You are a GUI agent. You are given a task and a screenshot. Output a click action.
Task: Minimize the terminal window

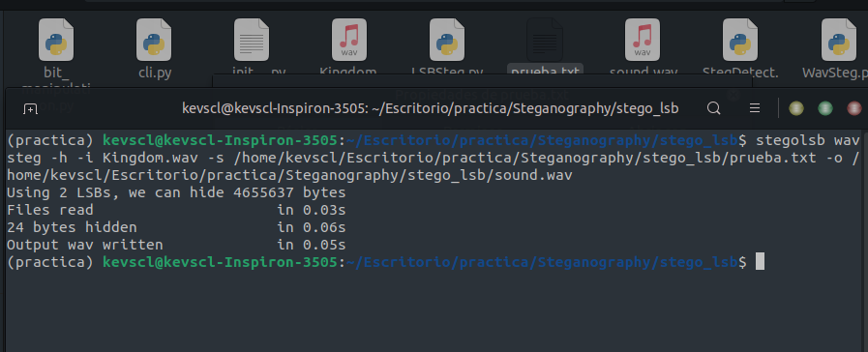click(x=796, y=108)
